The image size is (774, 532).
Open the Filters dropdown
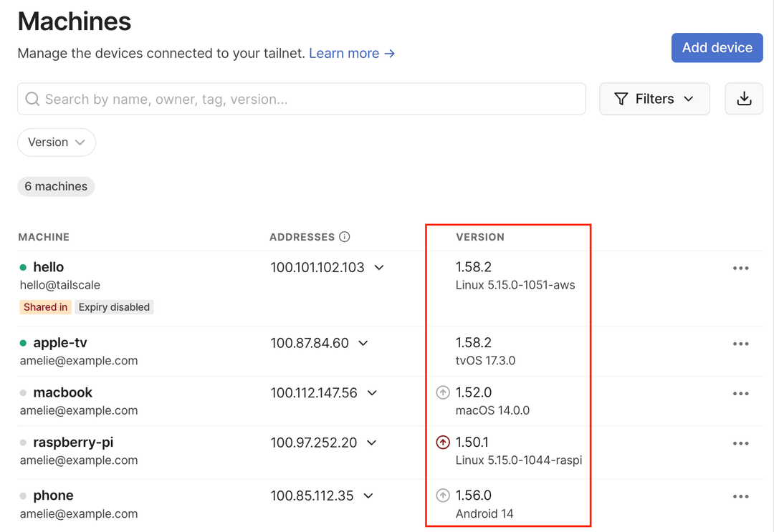pyautogui.click(x=654, y=99)
